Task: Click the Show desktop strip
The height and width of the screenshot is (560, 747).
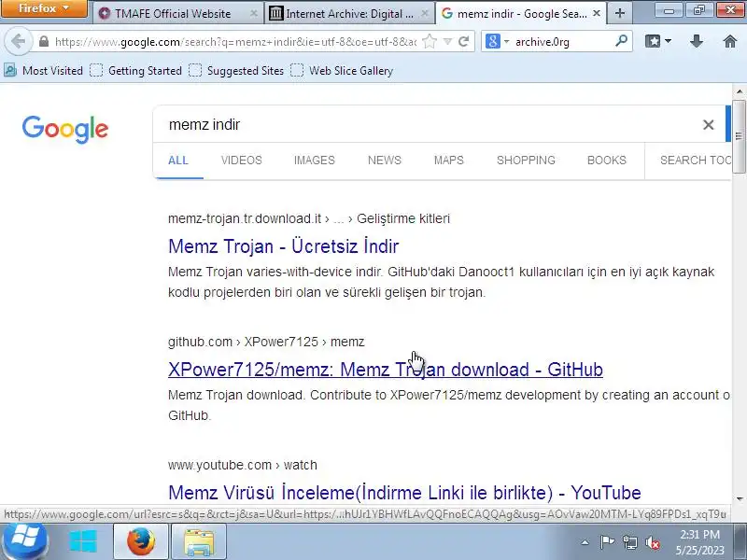Action: tap(741, 542)
